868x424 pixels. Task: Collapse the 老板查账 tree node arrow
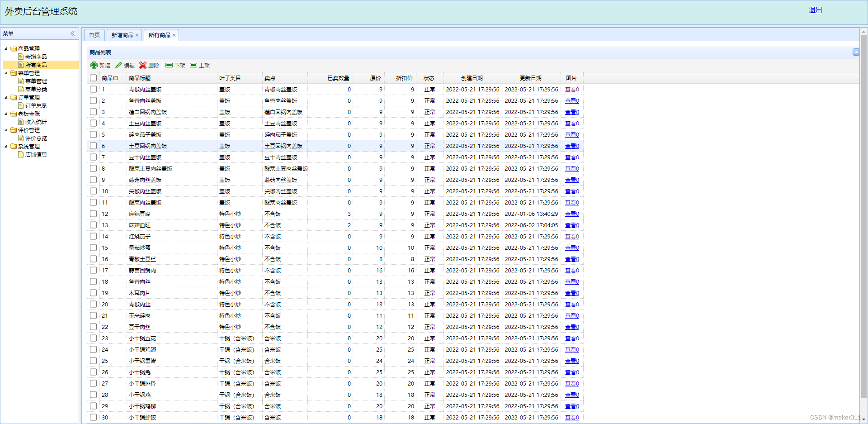(6, 114)
